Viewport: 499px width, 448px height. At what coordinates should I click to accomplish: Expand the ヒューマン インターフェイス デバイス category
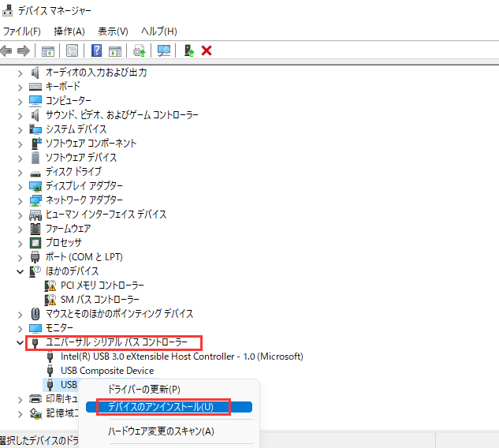(x=20, y=215)
